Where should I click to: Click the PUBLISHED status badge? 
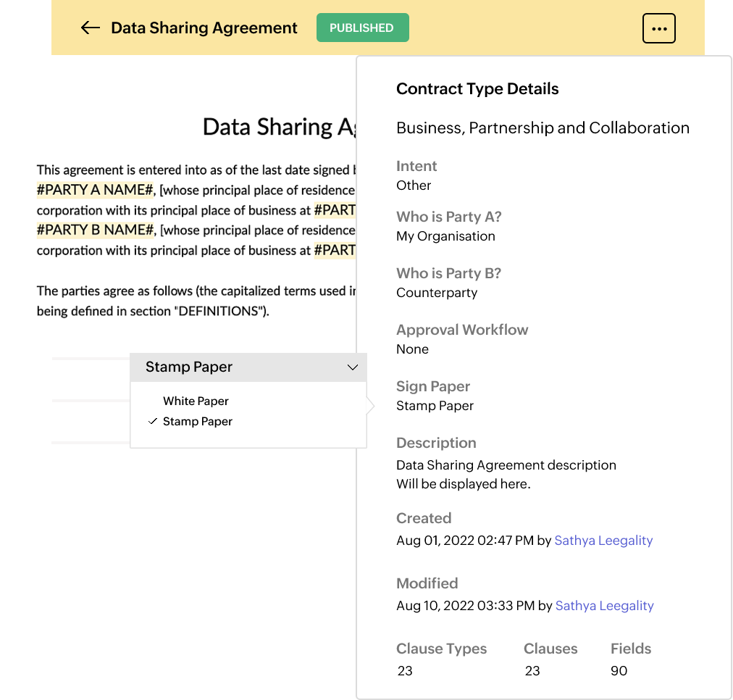coord(362,28)
